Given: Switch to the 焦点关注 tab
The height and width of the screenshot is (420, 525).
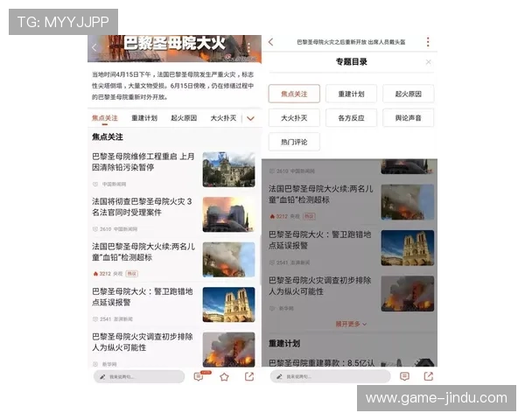Looking at the screenshot, I should (x=105, y=118).
